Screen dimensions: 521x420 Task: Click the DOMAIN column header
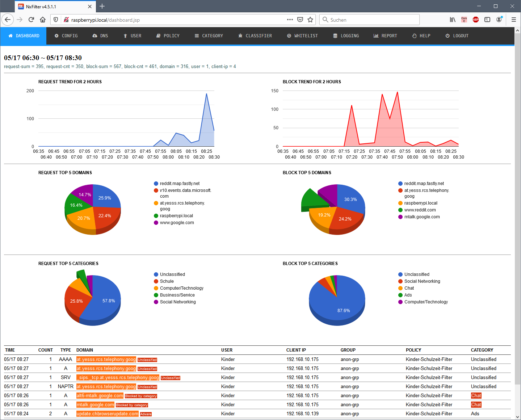[85, 350]
